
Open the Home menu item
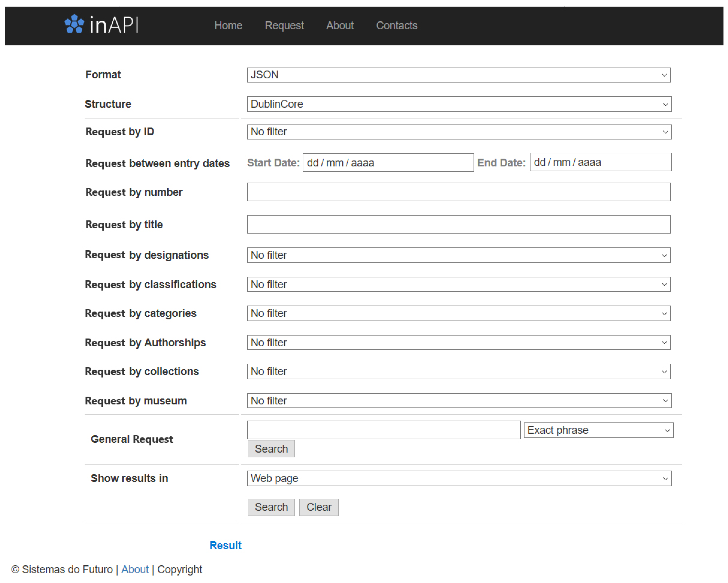pyautogui.click(x=228, y=25)
